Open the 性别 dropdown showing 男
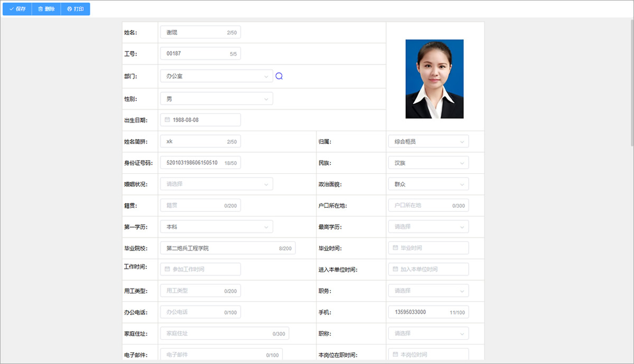The width and height of the screenshot is (634, 364). click(217, 99)
